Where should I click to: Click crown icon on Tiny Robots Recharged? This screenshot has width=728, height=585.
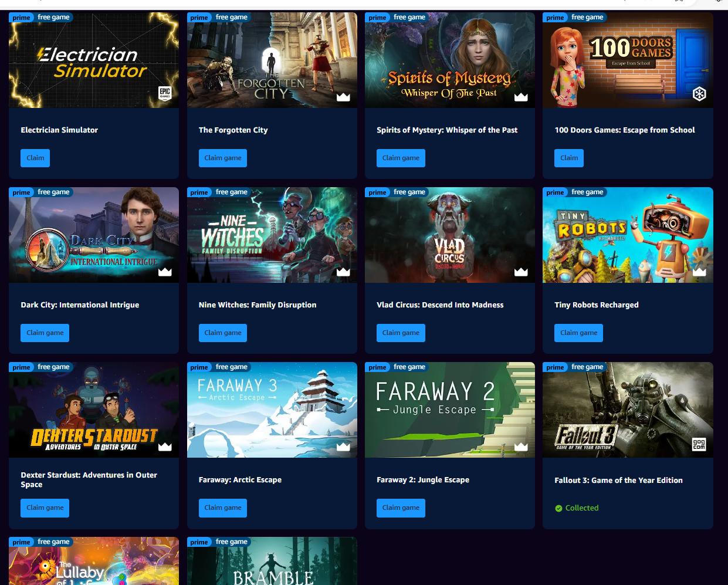[x=699, y=272]
